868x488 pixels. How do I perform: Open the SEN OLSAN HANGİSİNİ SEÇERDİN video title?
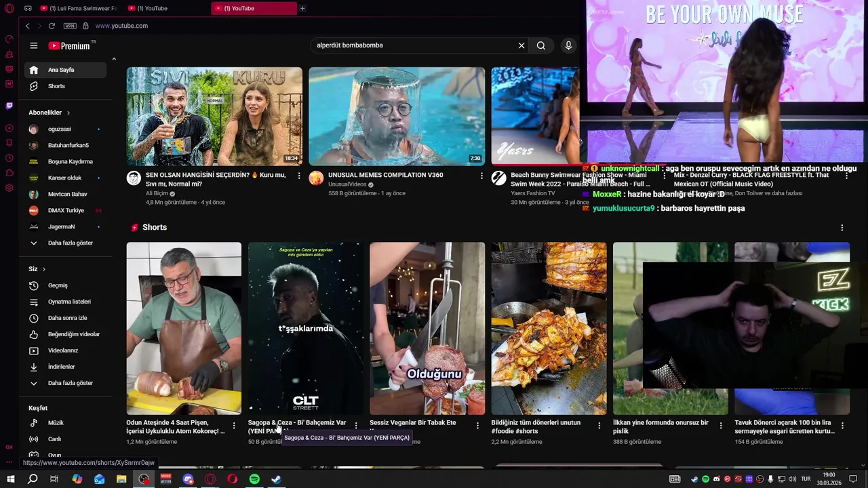(216, 179)
